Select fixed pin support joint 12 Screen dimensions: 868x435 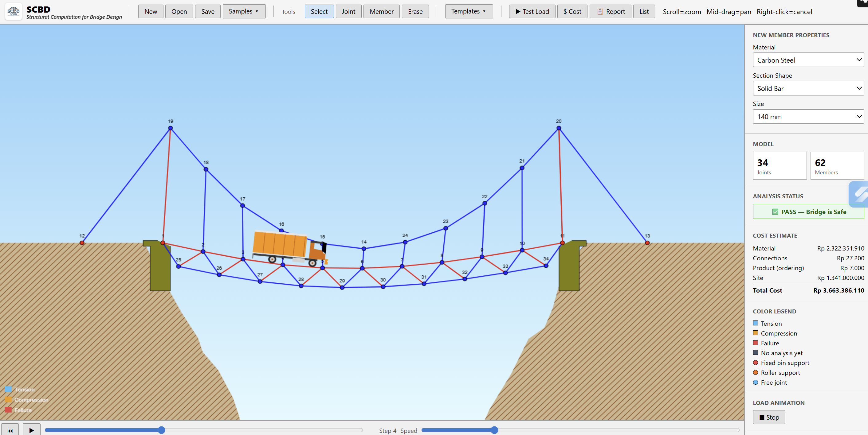(x=82, y=243)
